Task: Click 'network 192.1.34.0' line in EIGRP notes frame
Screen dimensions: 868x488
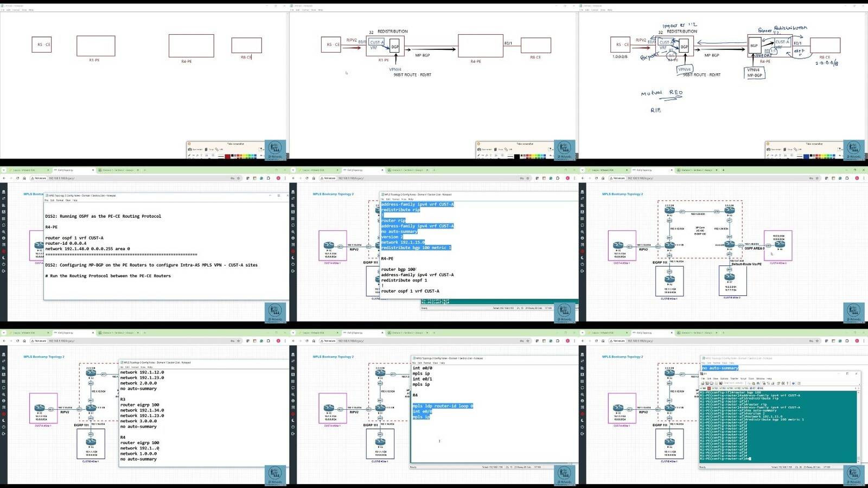Action: (142, 410)
